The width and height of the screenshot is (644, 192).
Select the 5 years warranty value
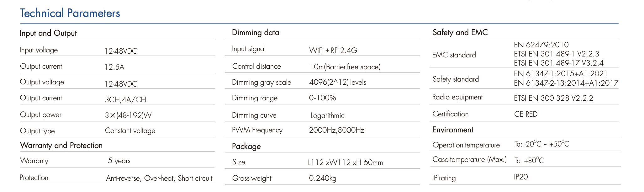click(119, 161)
